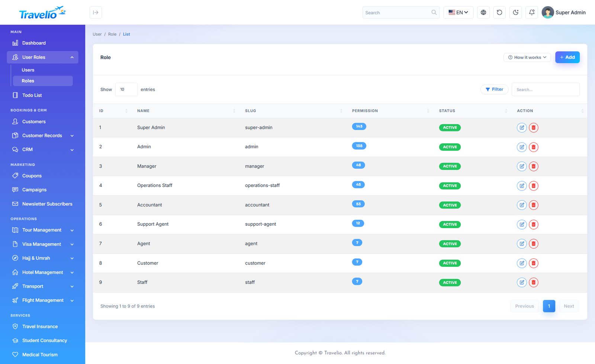595x364 pixels.
Task: Click the Next pagination button
Action: 569,306
